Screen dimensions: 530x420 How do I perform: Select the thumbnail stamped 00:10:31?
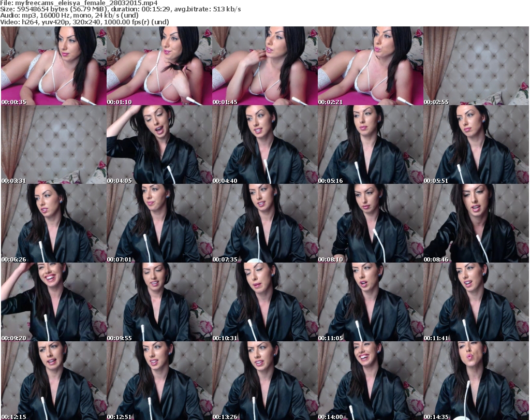pyautogui.click(x=264, y=302)
